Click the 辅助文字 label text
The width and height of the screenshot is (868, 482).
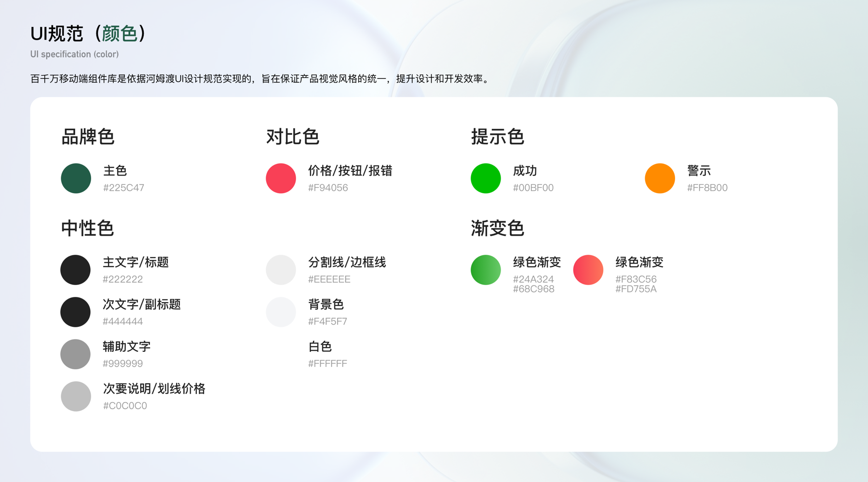pos(127,347)
